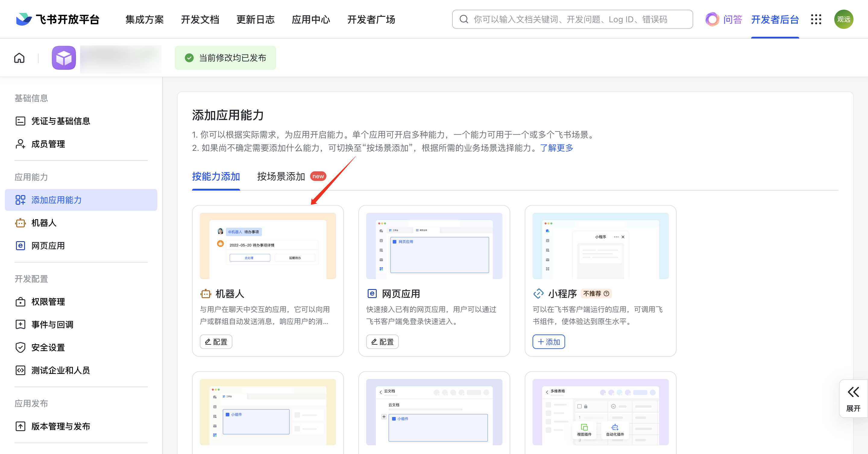This screenshot has height=454, width=868.
Task: Click the red new badge
Action: 318,176
